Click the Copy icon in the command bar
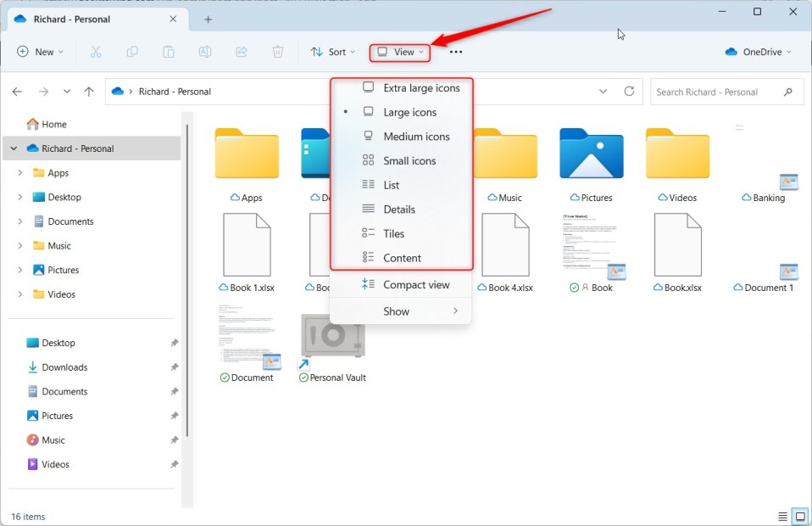The image size is (812, 526). pyautogui.click(x=132, y=52)
